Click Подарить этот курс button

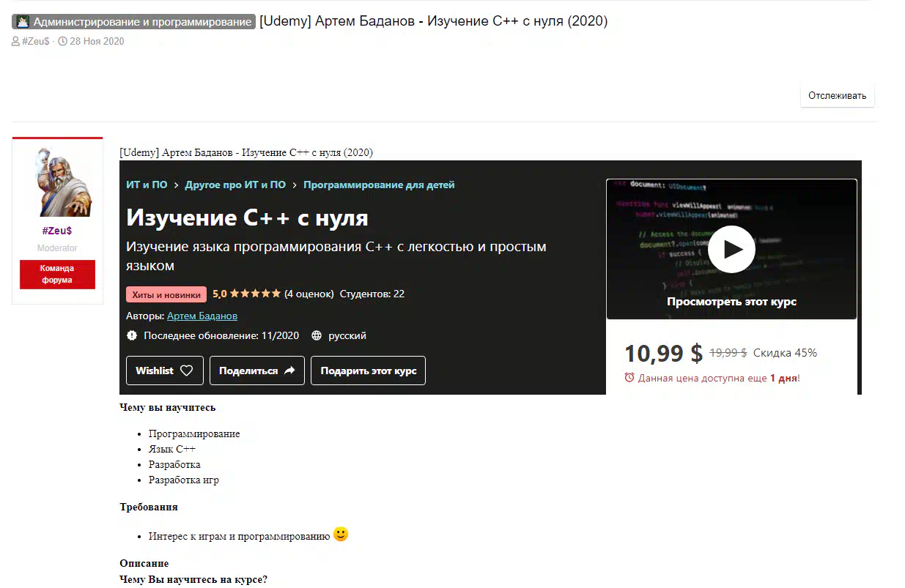pos(368,371)
